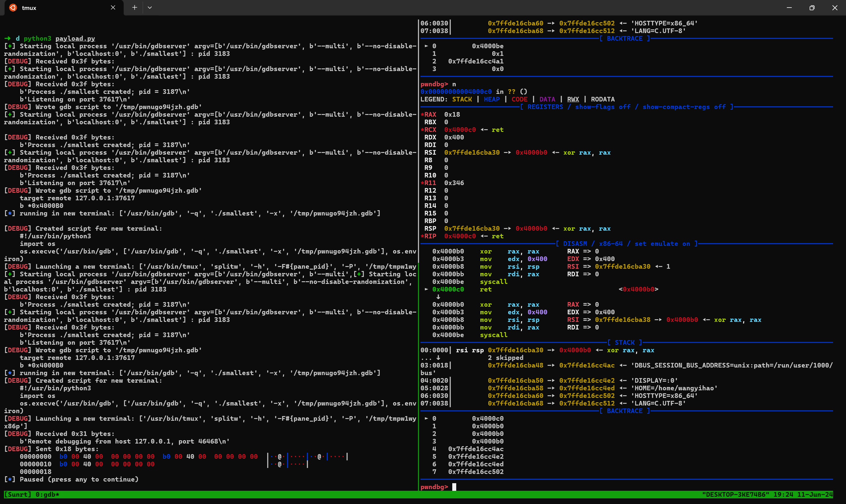This screenshot has width=846, height=504.
Task: Click the 'pwndbg> n' command line
Action: pos(438,84)
